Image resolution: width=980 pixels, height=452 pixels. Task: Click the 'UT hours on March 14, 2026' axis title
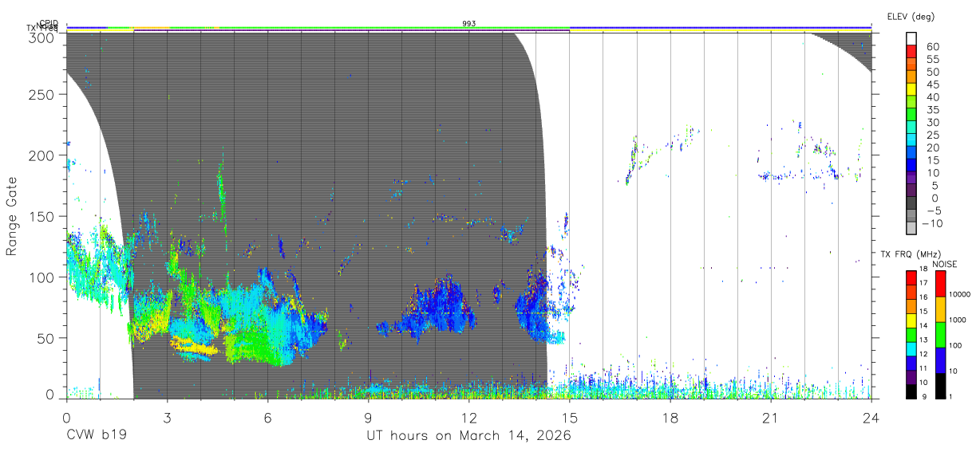click(x=468, y=435)
